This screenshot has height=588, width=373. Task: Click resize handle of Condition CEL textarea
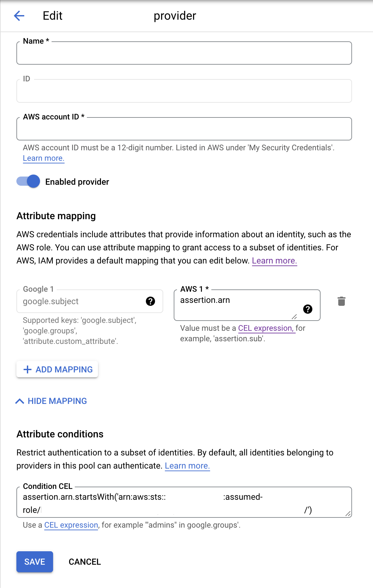tap(348, 514)
